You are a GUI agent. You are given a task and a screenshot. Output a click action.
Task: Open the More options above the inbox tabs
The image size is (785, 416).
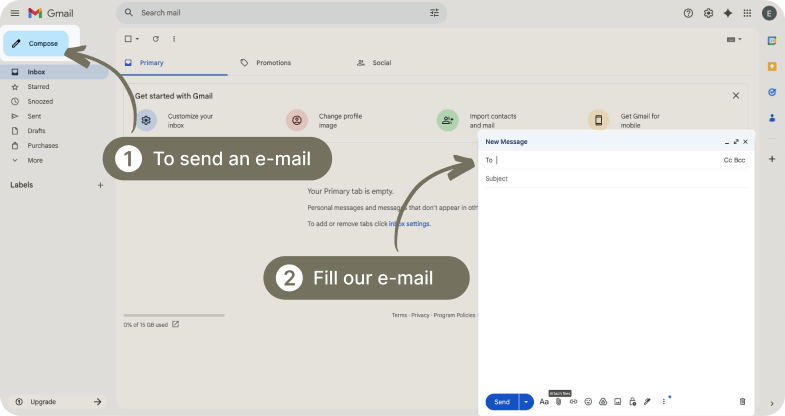point(174,39)
